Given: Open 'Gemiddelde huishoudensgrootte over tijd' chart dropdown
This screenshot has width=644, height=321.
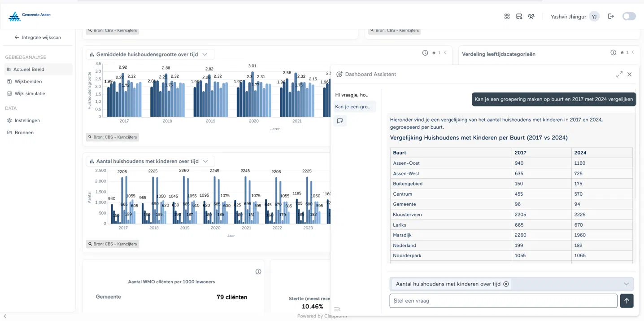Looking at the screenshot, I should click(205, 54).
